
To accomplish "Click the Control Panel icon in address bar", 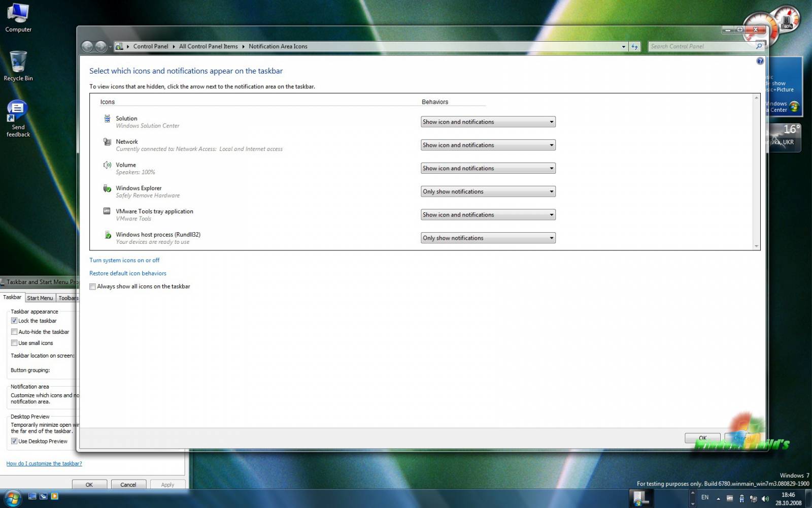I will [x=119, y=46].
